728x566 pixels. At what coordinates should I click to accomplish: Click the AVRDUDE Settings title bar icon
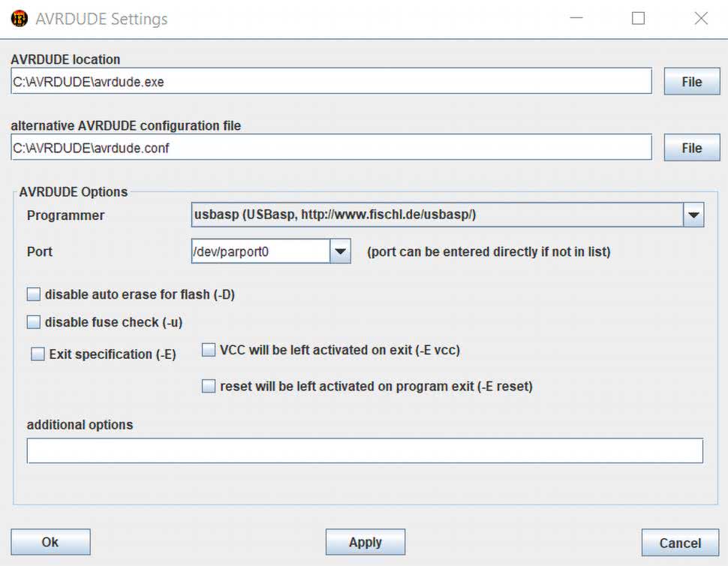click(x=20, y=19)
